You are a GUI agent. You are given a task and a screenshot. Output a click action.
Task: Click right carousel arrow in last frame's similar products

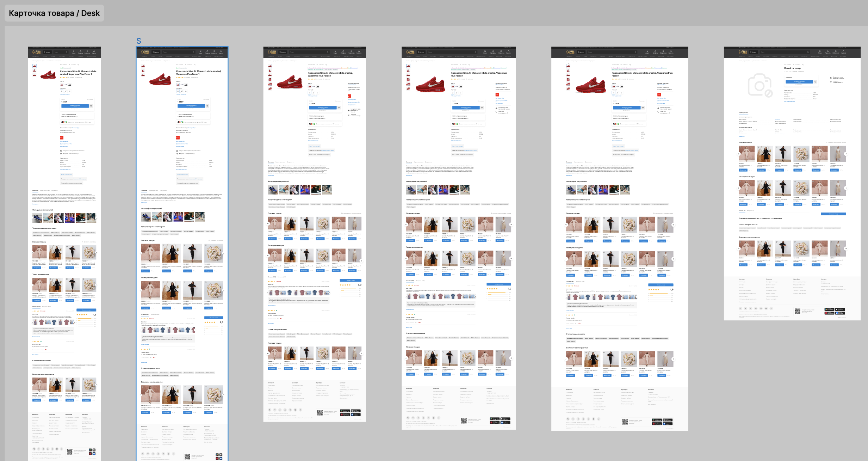(845, 154)
